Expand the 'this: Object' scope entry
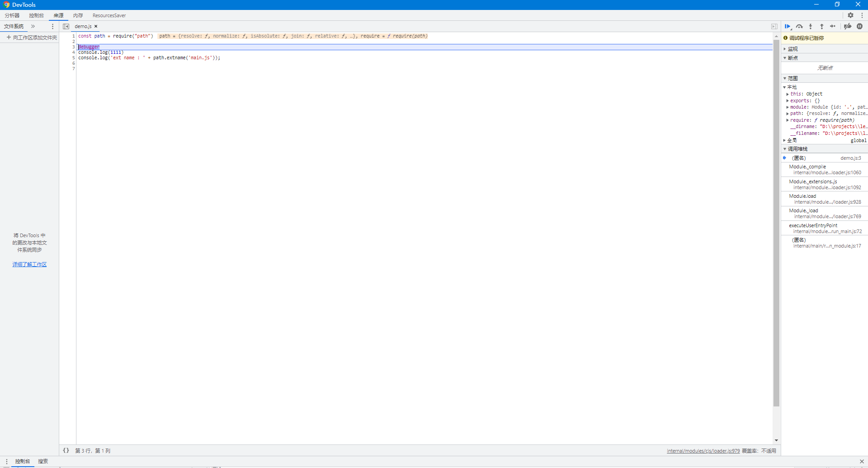The width and height of the screenshot is (868, 468). click(x=787, y=94)
